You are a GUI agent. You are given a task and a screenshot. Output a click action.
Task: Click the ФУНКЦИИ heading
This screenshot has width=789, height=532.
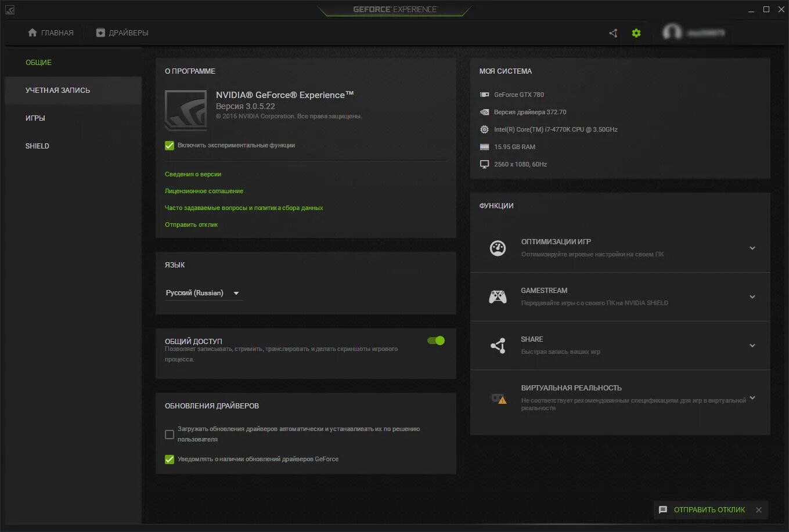[496, 206]
